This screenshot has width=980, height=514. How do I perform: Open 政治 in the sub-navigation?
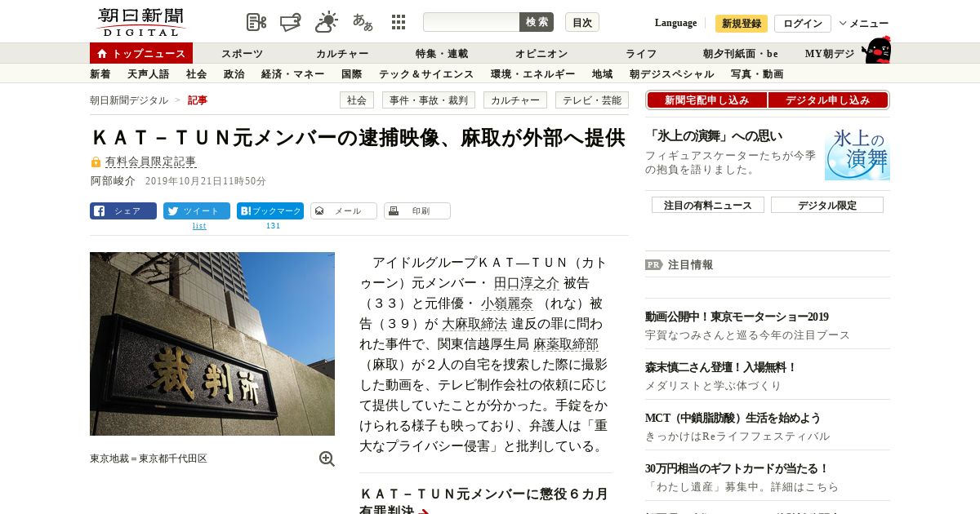coord(234,74)
